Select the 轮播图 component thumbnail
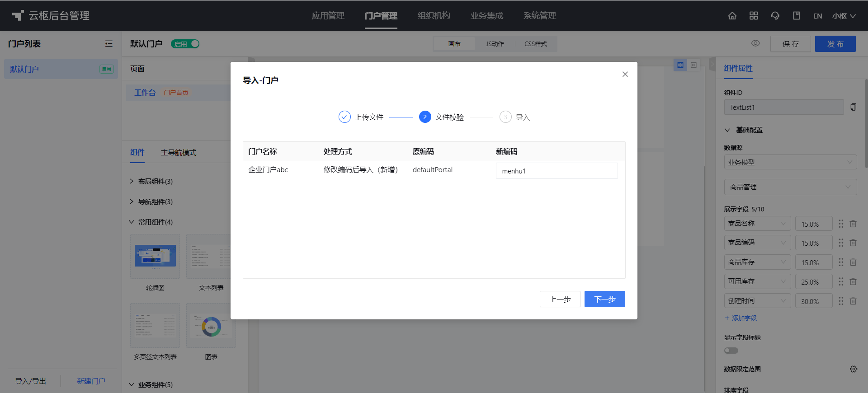Image resolution: width=868 pixels, height=393 pixels. (155, 256)
